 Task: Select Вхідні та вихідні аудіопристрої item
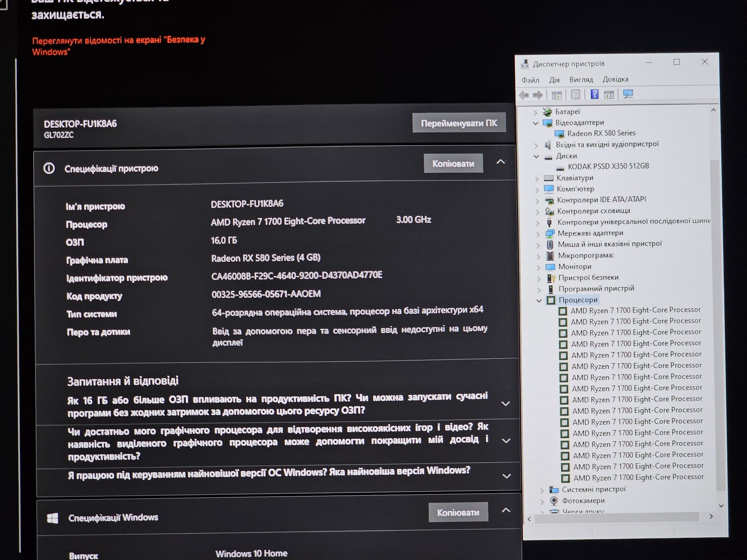607,144
